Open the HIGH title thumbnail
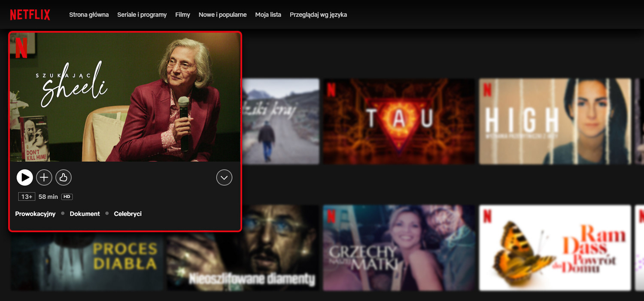This screenshot has height=301, width=644. [555, 121]
